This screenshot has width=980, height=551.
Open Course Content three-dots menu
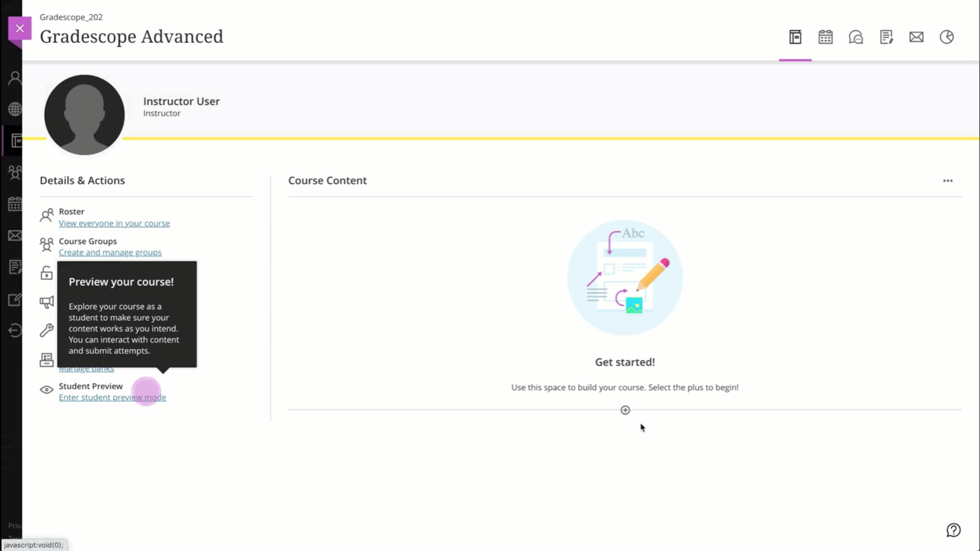(x=948, y=181)
